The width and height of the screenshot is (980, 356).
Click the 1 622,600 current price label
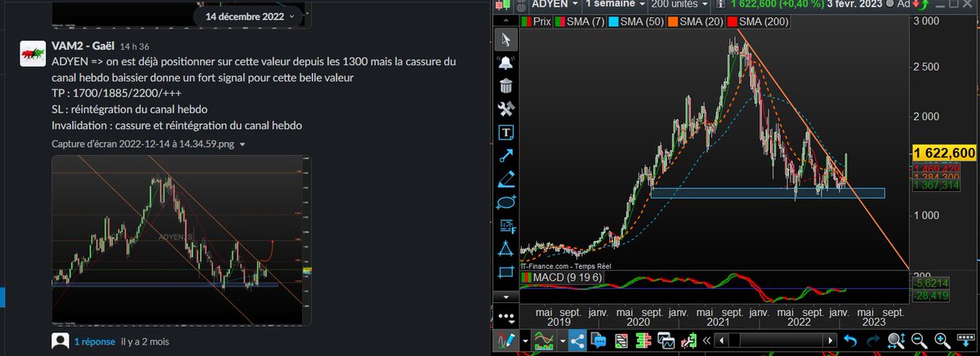click(944, 153)
